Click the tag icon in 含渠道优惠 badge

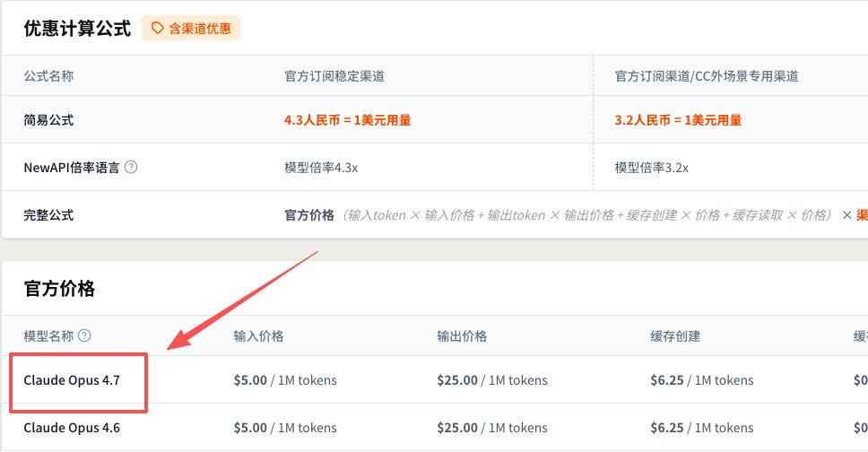[x=157, y=29]
